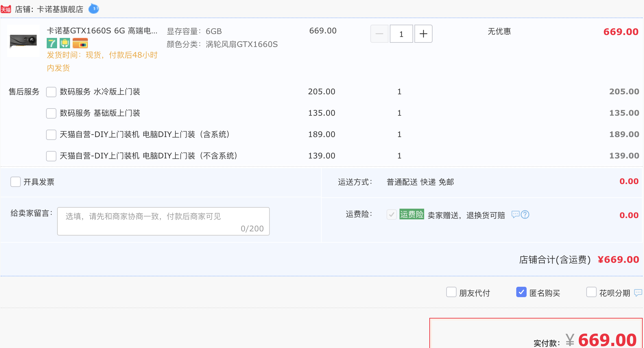This screenshot has width=644, height=348.
Task: Decrease quantity with the minus button
Action: click(x=379, y=34)
